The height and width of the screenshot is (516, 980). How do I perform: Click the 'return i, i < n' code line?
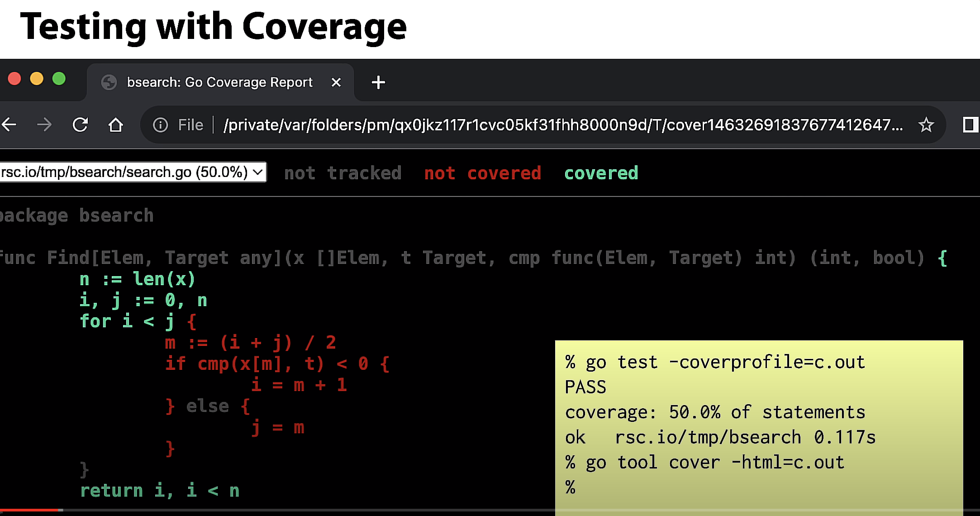click(x=159, y=491)
